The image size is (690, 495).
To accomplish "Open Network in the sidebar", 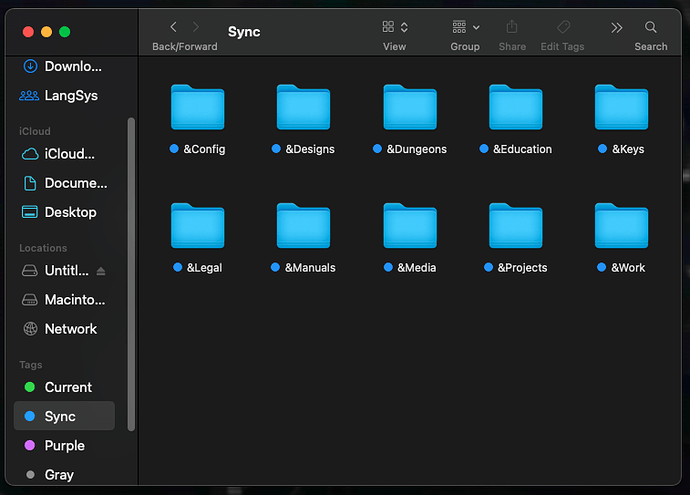I will click(x=64, y=329).
